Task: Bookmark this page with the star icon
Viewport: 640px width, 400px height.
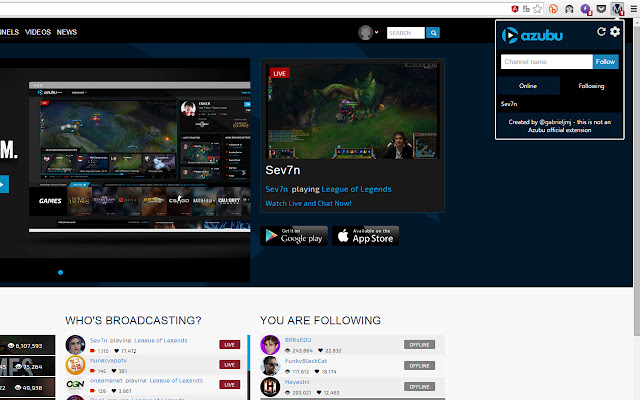Action: pos(538,9)
